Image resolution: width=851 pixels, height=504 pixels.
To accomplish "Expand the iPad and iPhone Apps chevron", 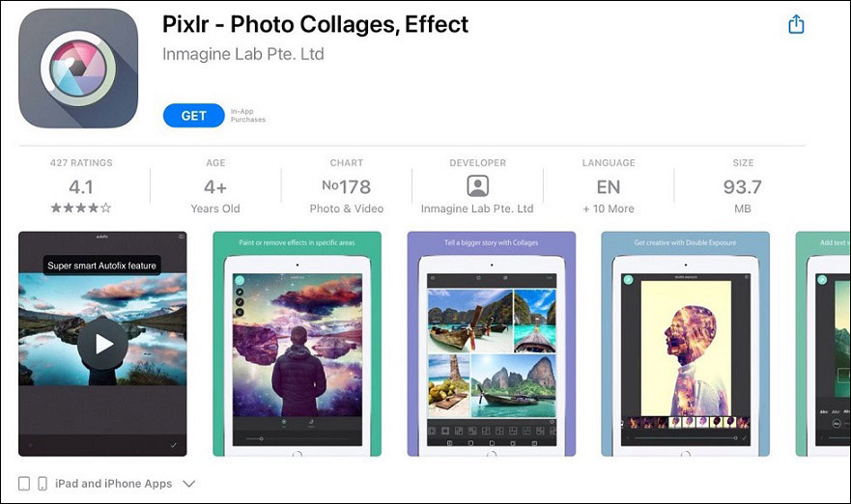I will pyautogui.click(x=189, y=484).
